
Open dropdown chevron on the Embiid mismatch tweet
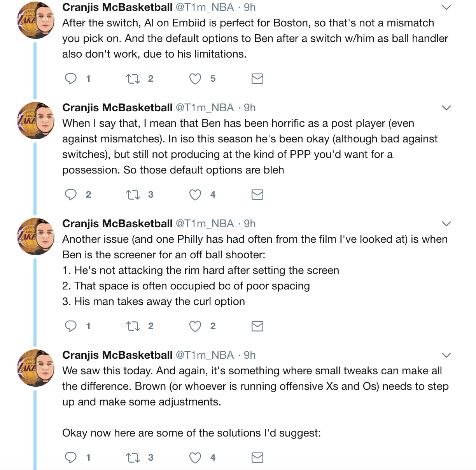pos(446,7)
